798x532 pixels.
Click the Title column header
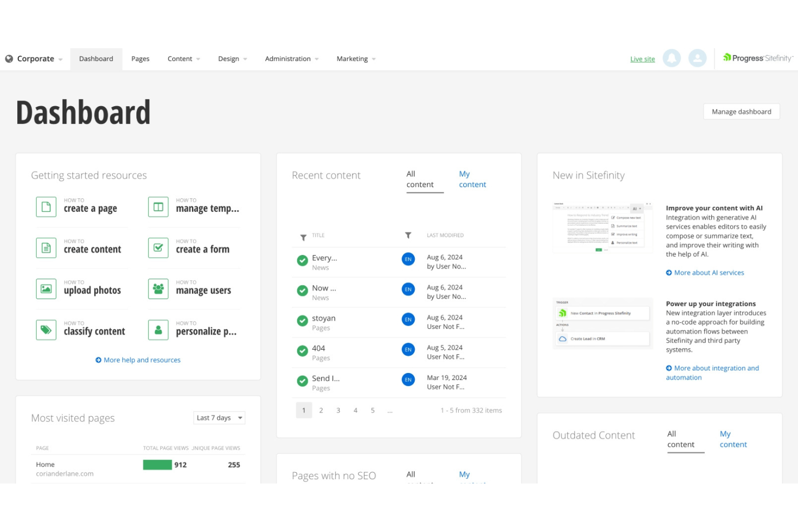(x=318, y=236)
